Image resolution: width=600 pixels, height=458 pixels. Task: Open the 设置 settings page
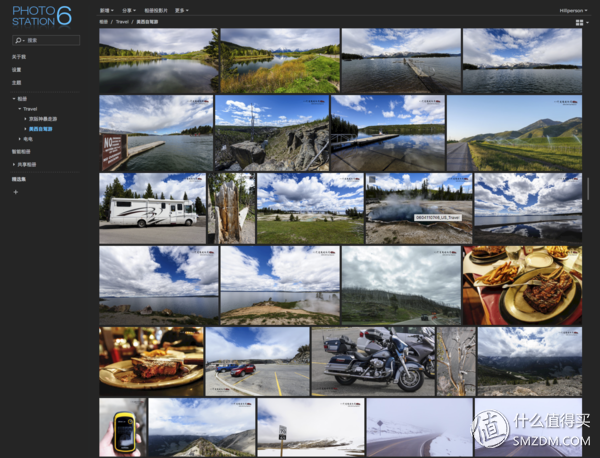click(16, 70)
